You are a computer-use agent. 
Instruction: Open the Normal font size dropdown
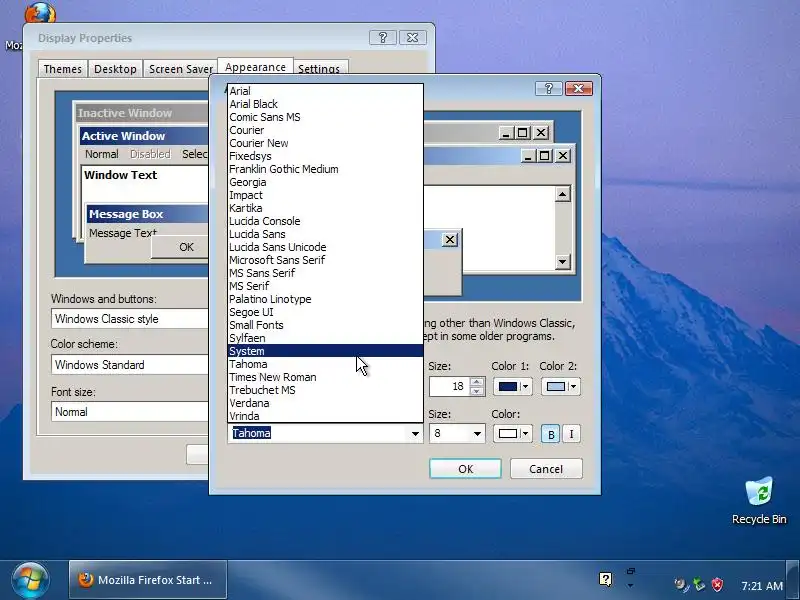point(130,412)
